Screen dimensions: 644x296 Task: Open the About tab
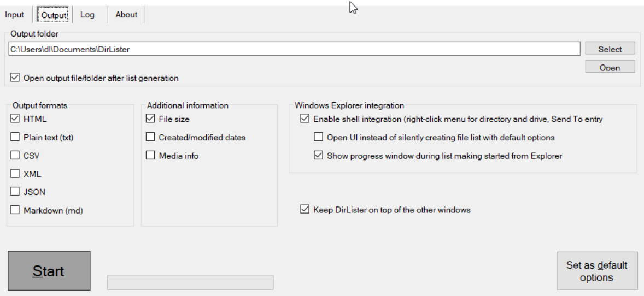coord(126,15)
